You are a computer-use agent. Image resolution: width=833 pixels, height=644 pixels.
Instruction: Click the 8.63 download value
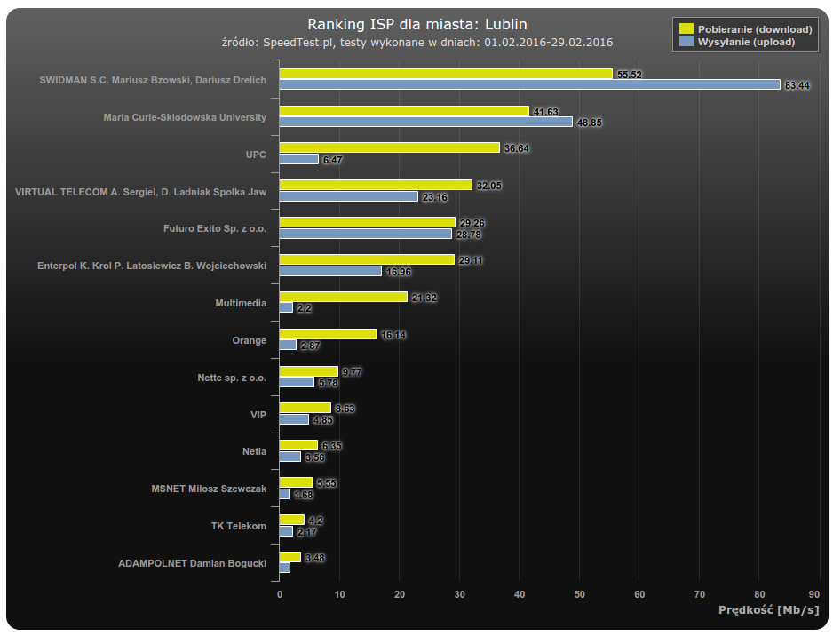click(345, 409)
